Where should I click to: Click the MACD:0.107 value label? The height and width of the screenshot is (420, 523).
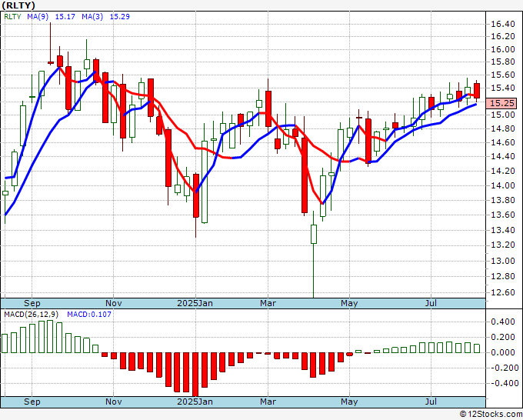pos(89,315)
